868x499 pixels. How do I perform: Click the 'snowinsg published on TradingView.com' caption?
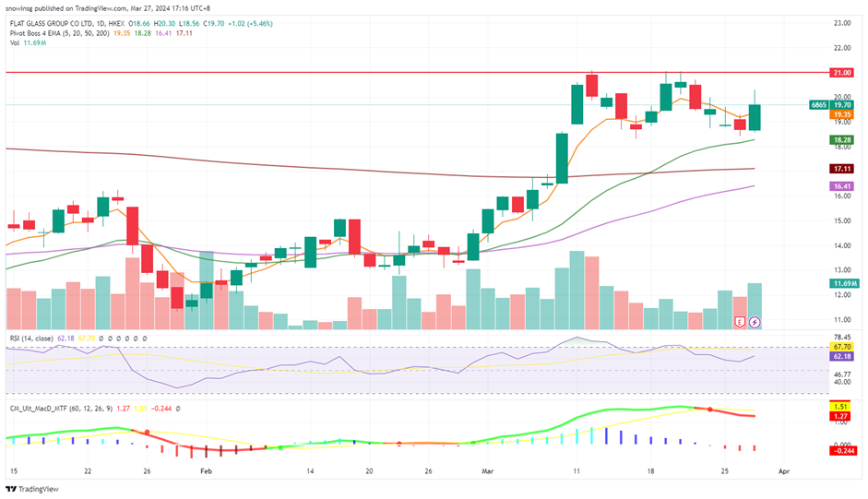click(68, 8)
